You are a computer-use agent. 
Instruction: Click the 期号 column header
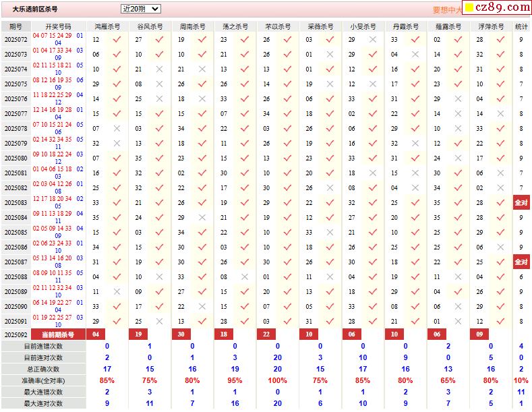click(16, 26)
